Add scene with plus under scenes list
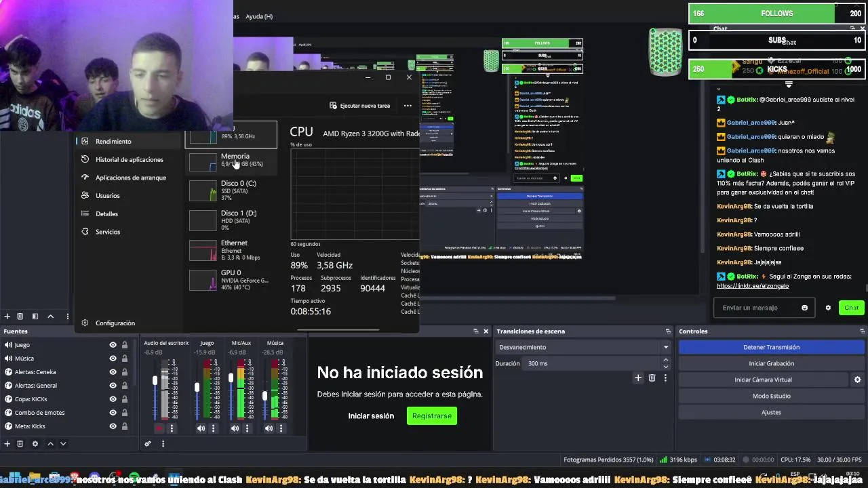 click(7, 317)
